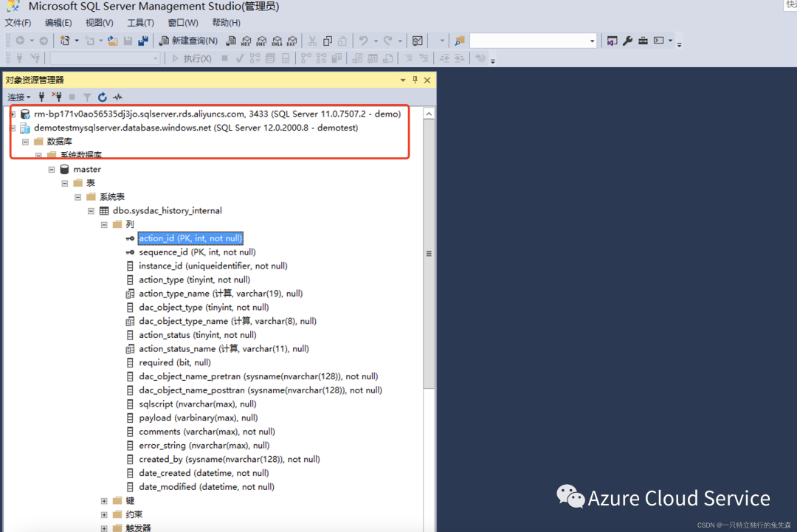Select the required (bit, null) column
Viewport: 797px width, 532px height.
click(175, 363)
